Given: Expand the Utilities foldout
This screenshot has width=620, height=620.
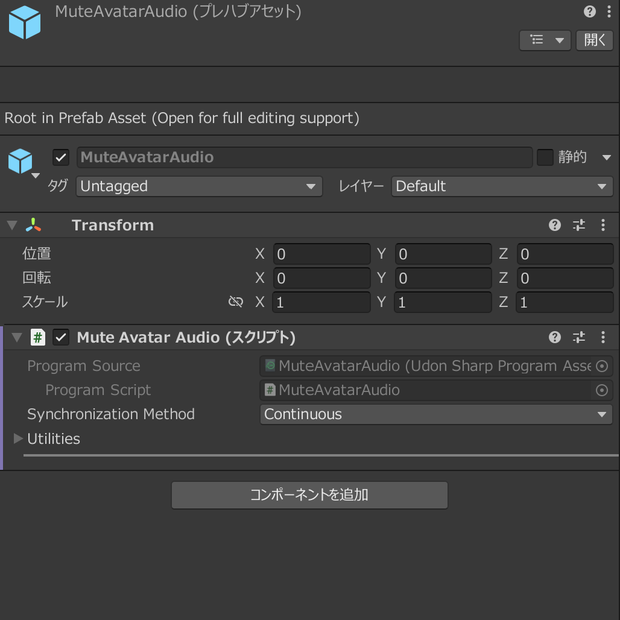Looking at the screenshot, I should [17, 439].
